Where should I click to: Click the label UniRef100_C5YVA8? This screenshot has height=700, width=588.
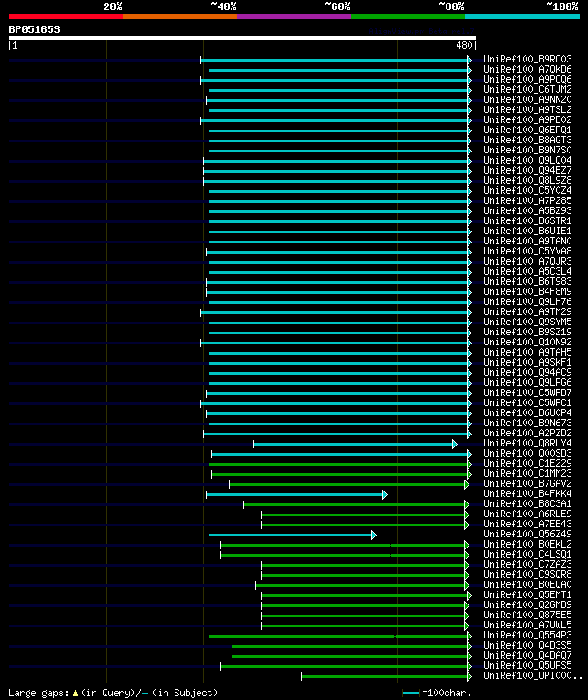coord(527,251)
